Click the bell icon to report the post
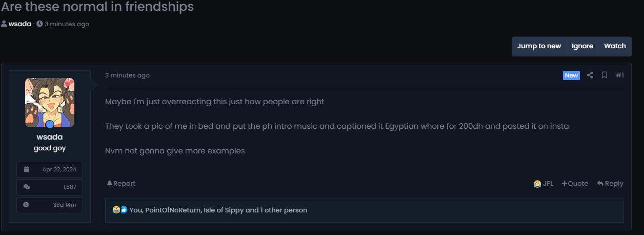Screen dimensions: 644x235 [x=109, y=184]
